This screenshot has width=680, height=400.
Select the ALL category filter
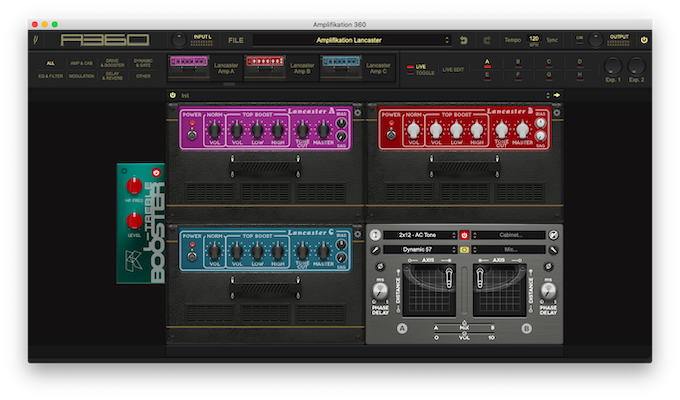click(51, 63)
